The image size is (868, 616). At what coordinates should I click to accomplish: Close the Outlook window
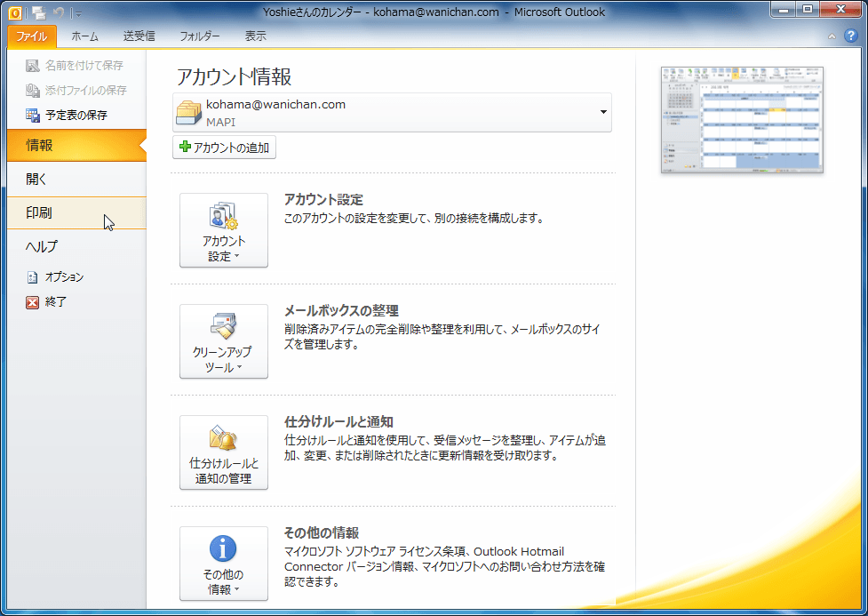[840, 10]
